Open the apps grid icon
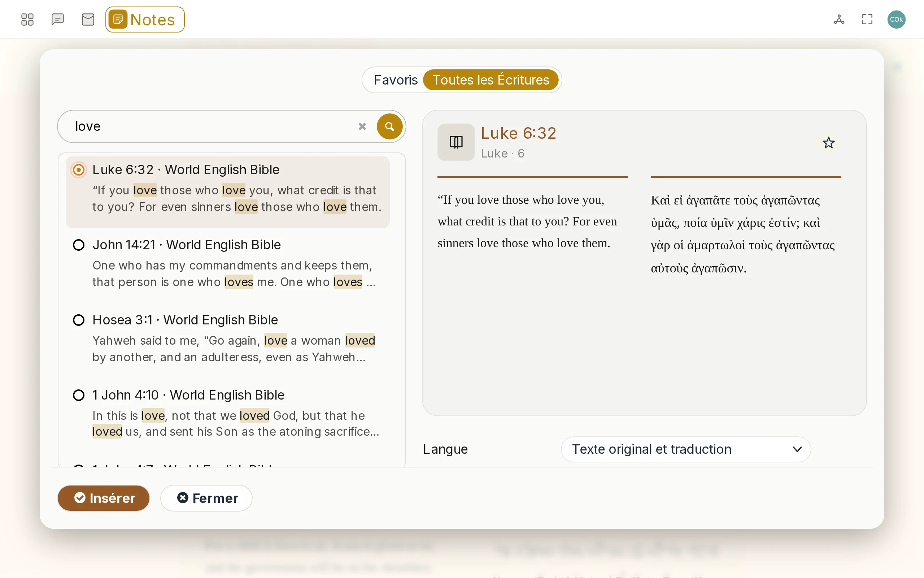 [27, 20]
